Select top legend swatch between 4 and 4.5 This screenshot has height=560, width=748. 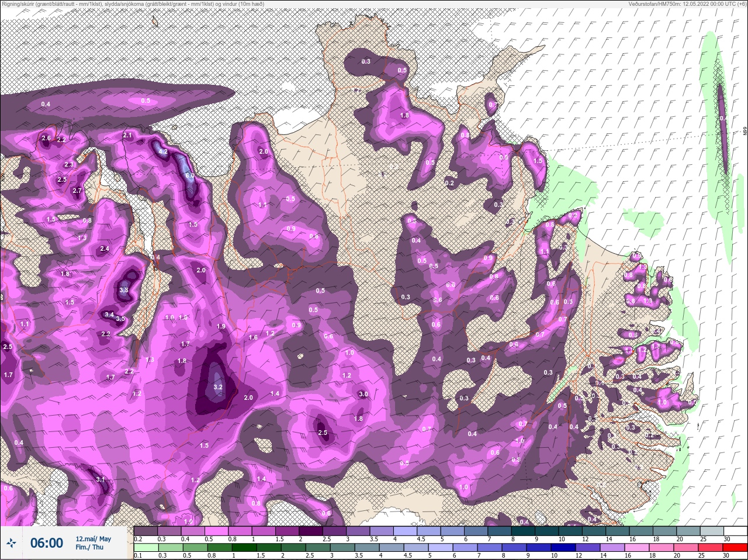pyautogui.click(x=406, y=530)
